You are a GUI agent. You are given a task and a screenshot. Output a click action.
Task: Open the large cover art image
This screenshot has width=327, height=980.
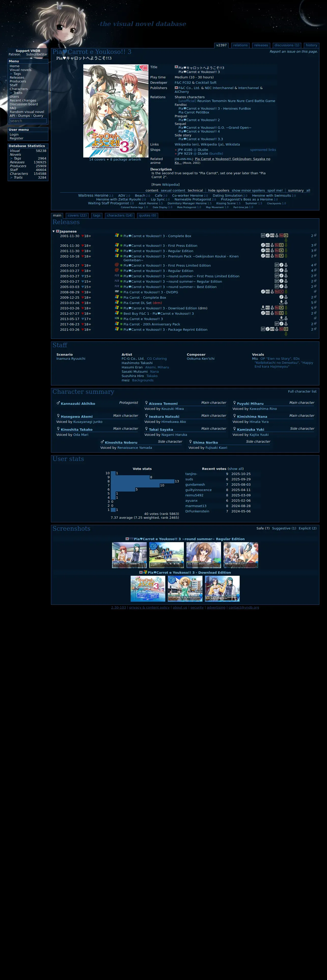click(116, 111)
